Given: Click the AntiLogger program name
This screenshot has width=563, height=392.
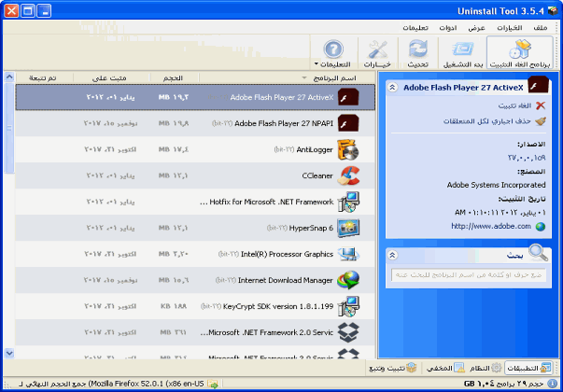Looking at the screenshot, I should [315, 149].
